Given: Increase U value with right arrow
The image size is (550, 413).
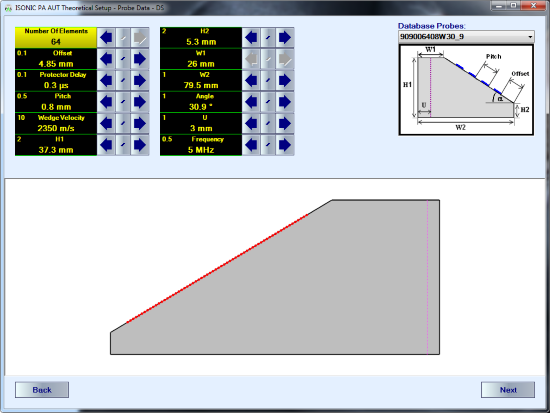Looking at the screenshot, I should coord(285,123).
